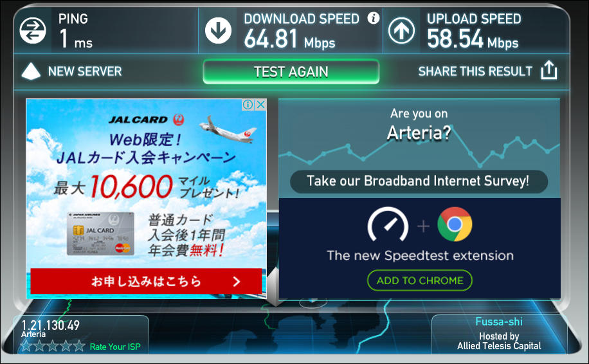This screenshot has height=364, width=589.
Task: Click the share result upload icon
Action: click(x=548, y=70)
